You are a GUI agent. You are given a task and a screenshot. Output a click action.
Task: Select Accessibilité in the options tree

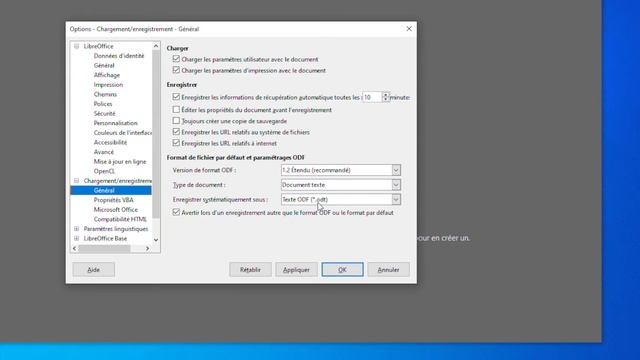tap(110, 142)
